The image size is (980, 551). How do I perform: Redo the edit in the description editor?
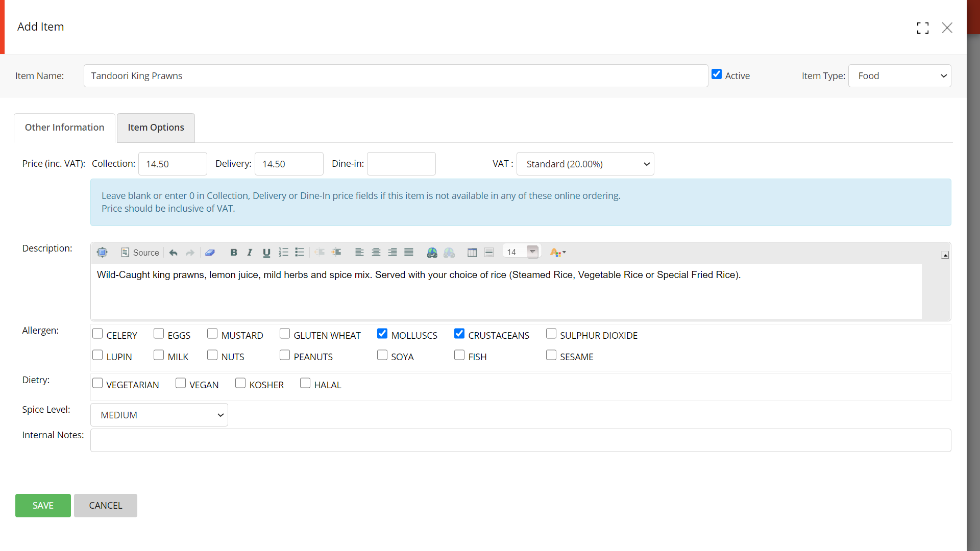pyautogui.click(x=190, y=252)
